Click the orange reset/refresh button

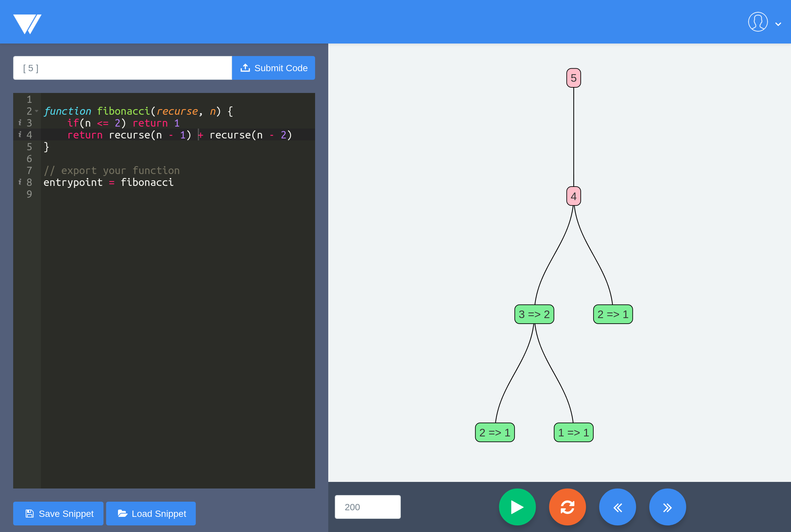[x=567, y=507]
